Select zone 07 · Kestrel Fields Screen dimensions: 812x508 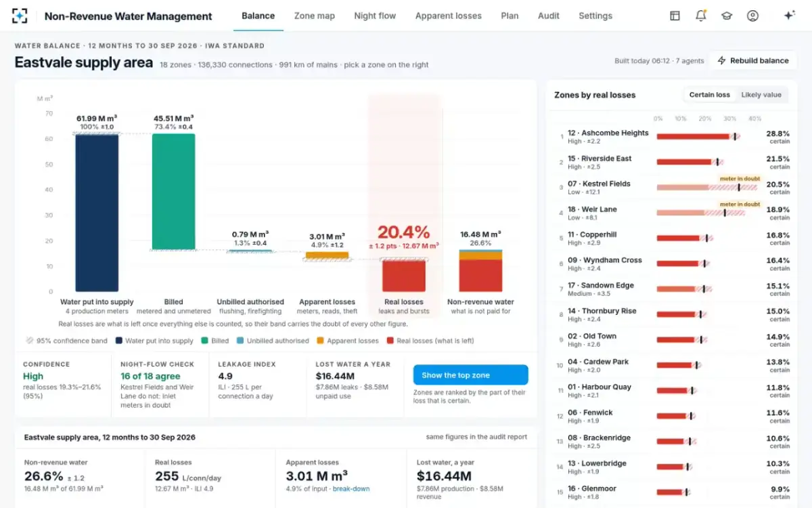(673, 188)
